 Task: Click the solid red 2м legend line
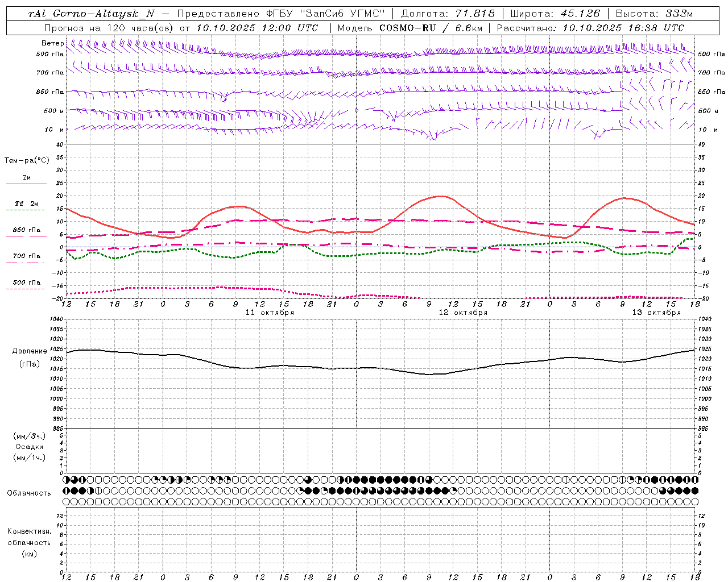point(26,184)
